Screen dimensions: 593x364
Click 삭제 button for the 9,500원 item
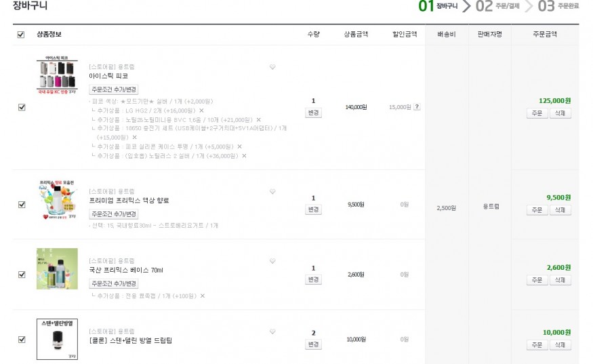point(560,210)
